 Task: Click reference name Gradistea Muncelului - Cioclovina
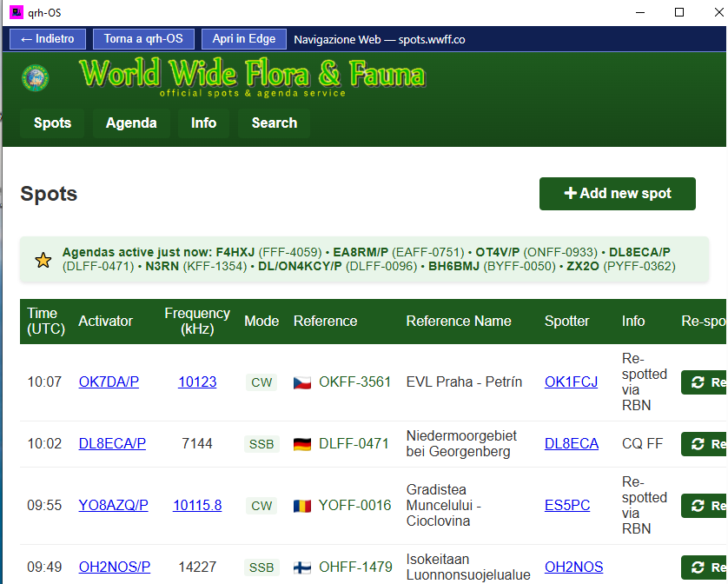[444, 505]
